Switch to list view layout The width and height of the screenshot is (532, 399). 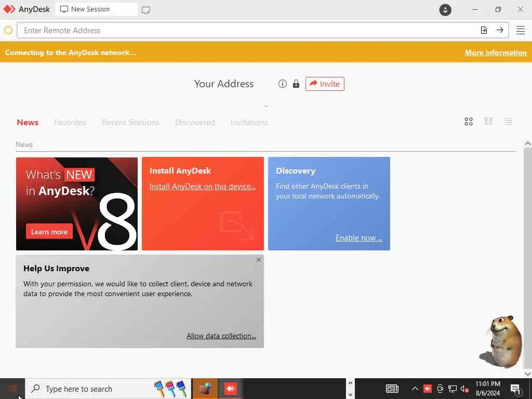pos(508,122)
